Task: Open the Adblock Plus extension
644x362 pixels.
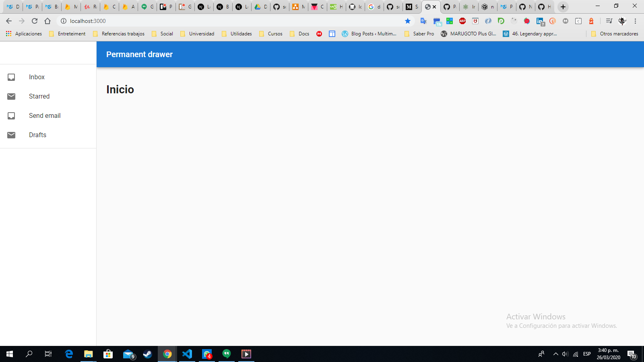Action: 462,21
